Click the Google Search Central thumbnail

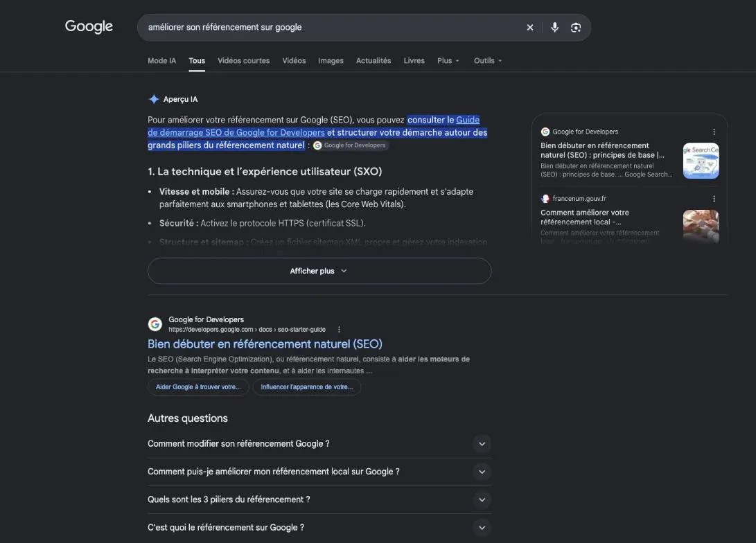point(701,161)
